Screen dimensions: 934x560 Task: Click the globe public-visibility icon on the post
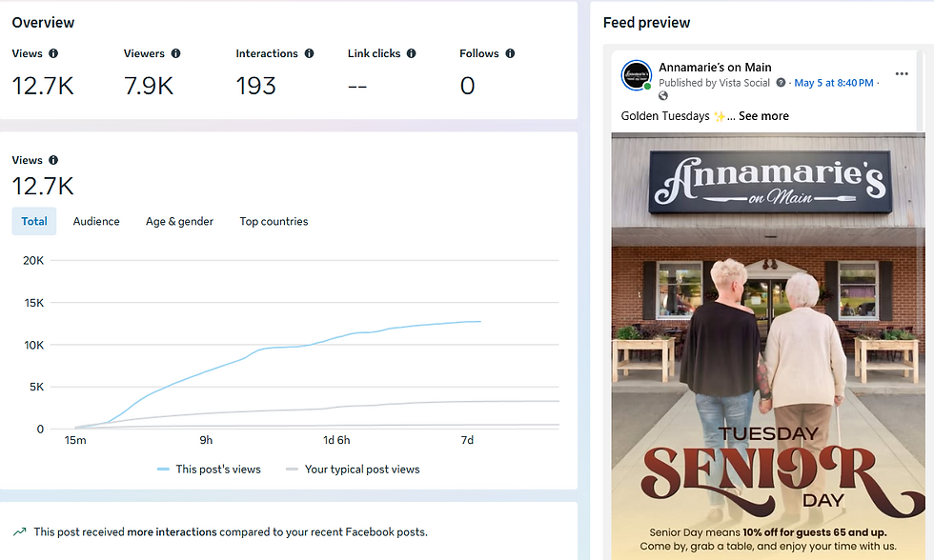(663, 96)
